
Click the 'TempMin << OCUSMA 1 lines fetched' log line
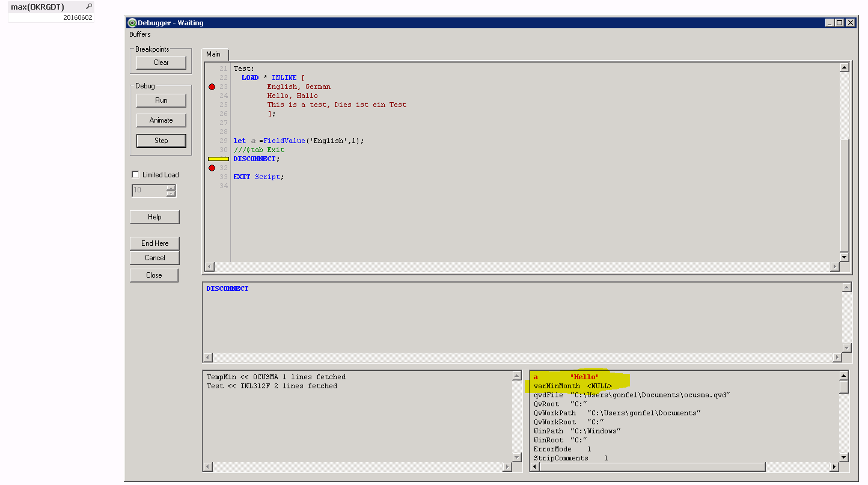pos(276,377)
